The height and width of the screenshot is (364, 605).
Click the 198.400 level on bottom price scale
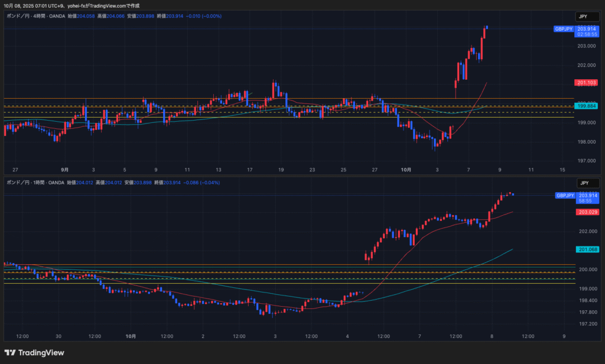587,301
